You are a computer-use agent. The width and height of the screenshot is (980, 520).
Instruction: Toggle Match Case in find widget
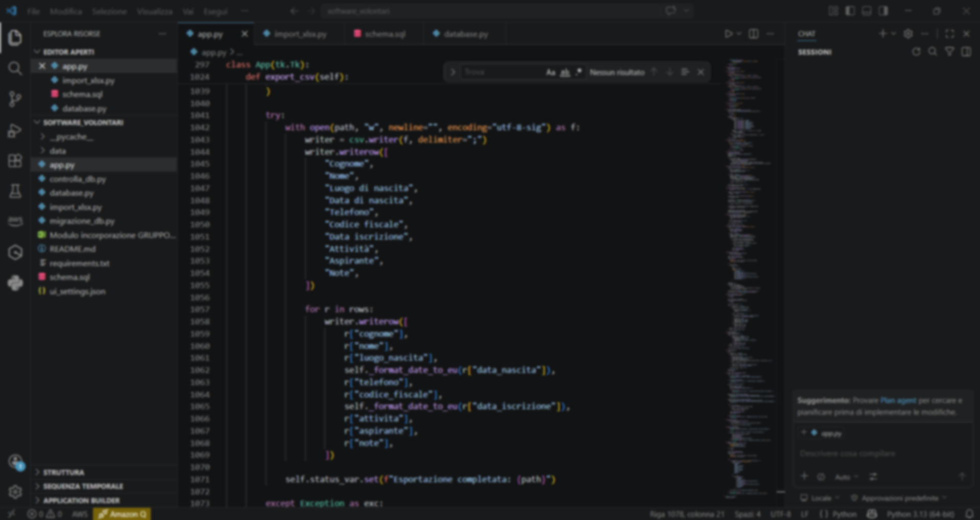(x=550, y=73)
